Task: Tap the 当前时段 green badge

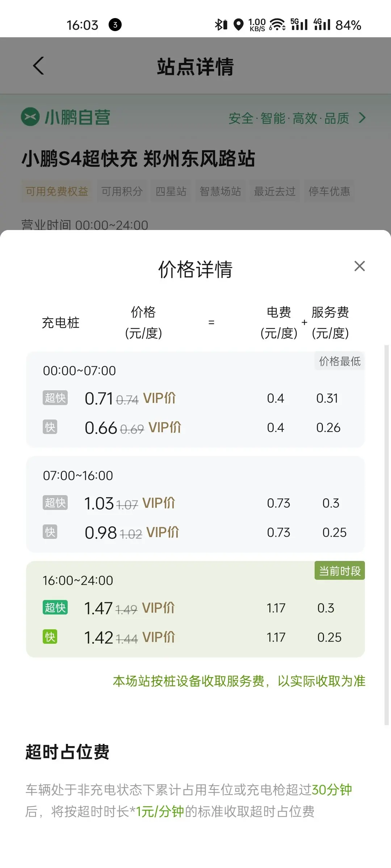Action: coord(340,571)
